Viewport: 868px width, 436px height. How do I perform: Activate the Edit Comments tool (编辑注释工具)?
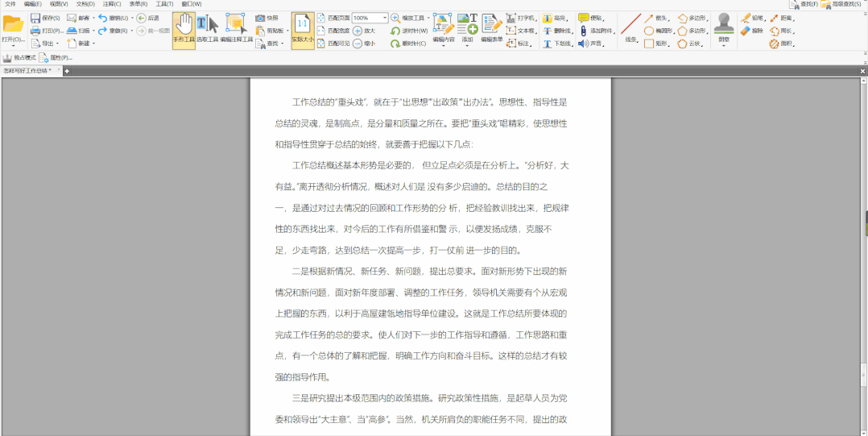coord(236,30)
